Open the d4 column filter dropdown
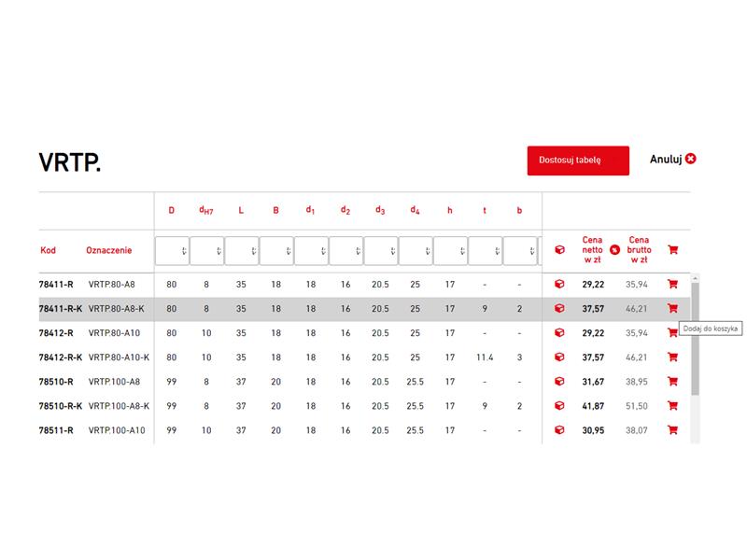This screenshot has height=560, width=747. click(416, 251)
